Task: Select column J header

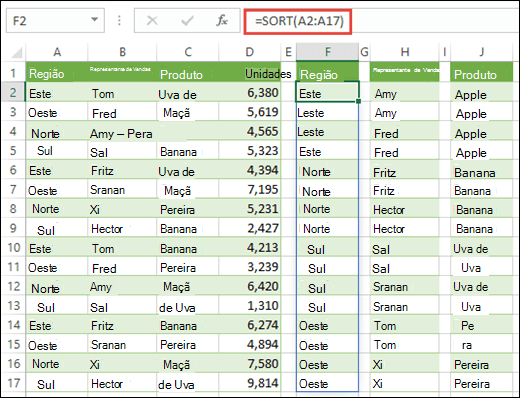Action: pos(482,52)
